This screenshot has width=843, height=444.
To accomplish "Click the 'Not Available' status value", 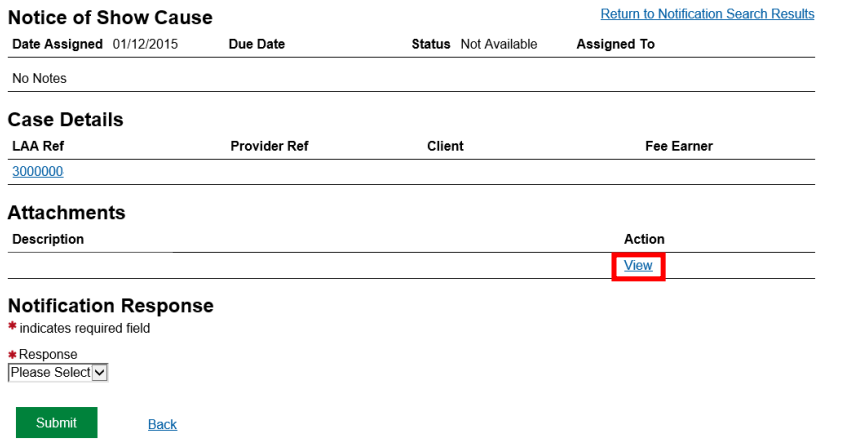I will [x=498, y=45].
